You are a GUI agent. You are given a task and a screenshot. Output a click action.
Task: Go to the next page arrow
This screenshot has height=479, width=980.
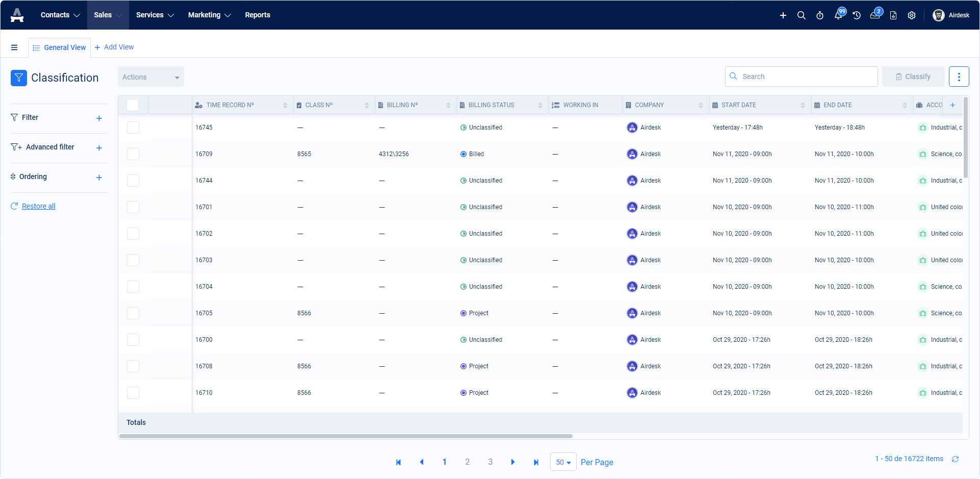[513, 462]
